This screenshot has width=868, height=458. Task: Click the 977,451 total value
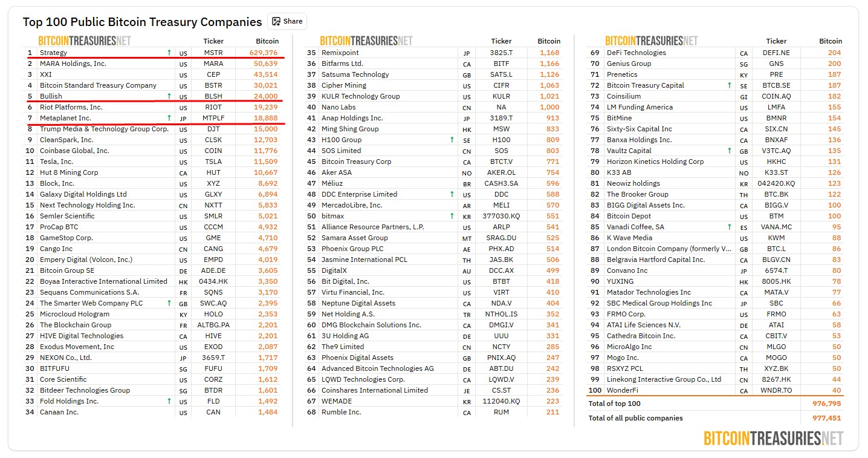828,418
